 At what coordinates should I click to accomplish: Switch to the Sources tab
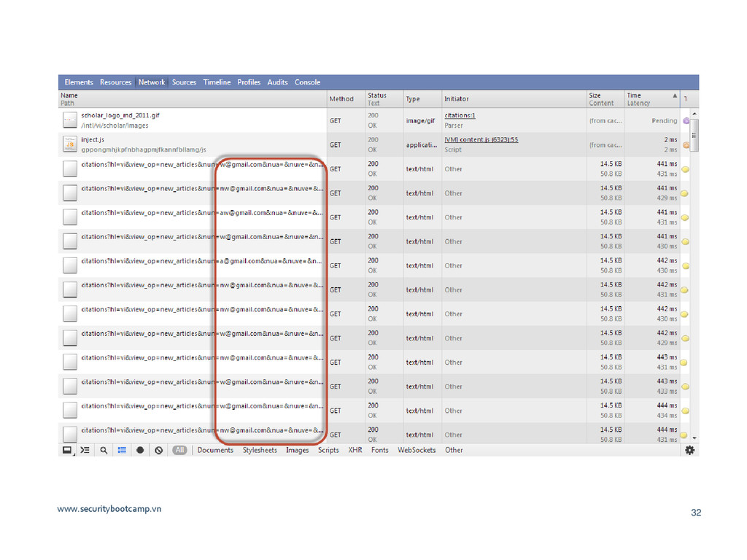(184, 82)
